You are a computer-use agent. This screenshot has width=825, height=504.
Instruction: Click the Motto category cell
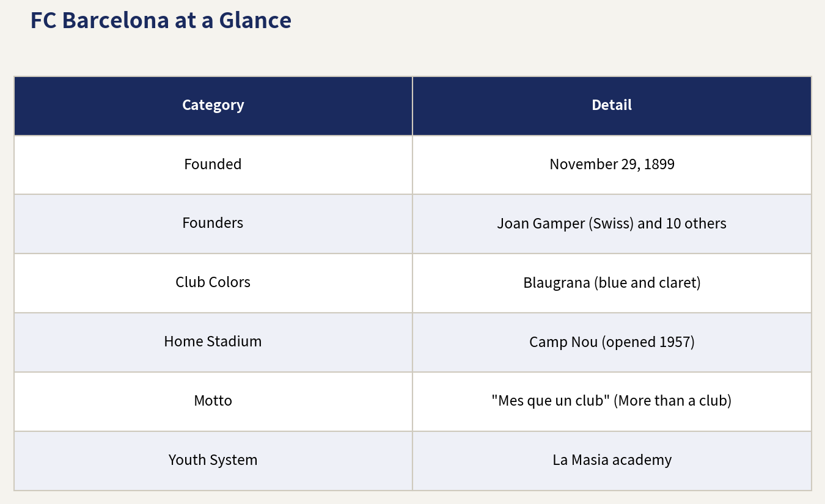213,401
